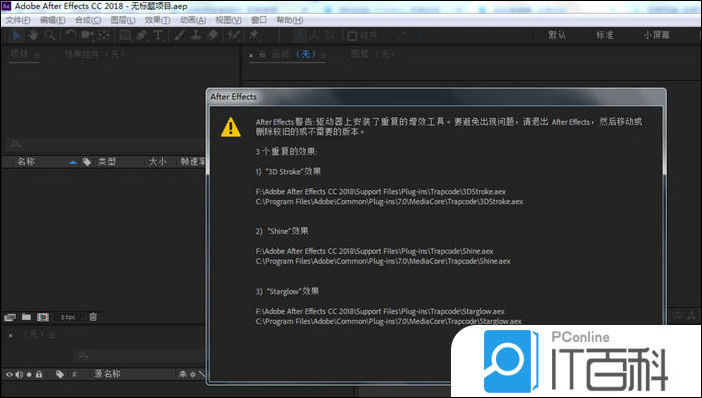The height and width of the screenshot is (398, 702).
Task: Click the Project panel search field
Action: pos(106,144)
